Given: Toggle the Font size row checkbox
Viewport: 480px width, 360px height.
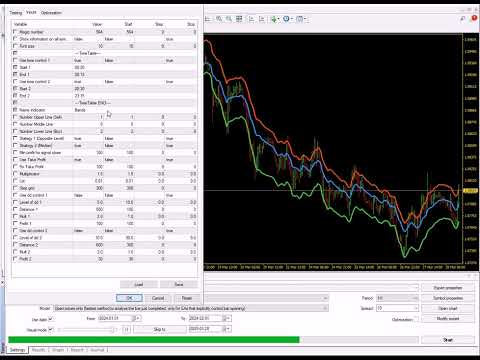Looking at the screenshot, I should pos(15,46).
